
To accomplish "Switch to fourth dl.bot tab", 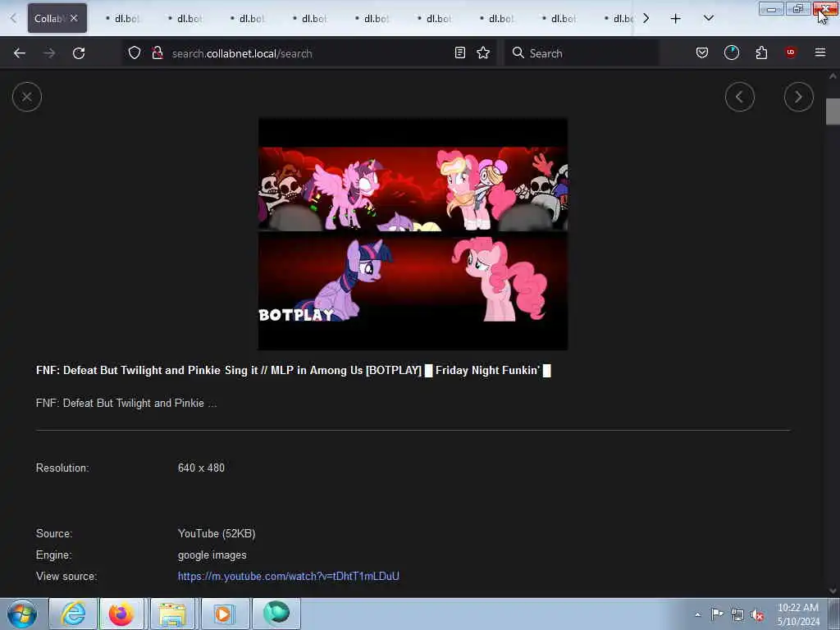I will pos(310,19).
